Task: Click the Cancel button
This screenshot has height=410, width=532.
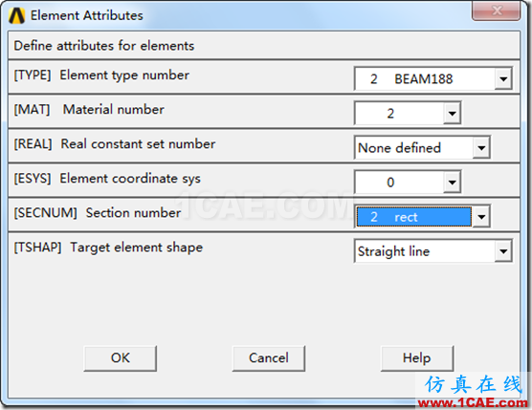Action: pos(268,358)
